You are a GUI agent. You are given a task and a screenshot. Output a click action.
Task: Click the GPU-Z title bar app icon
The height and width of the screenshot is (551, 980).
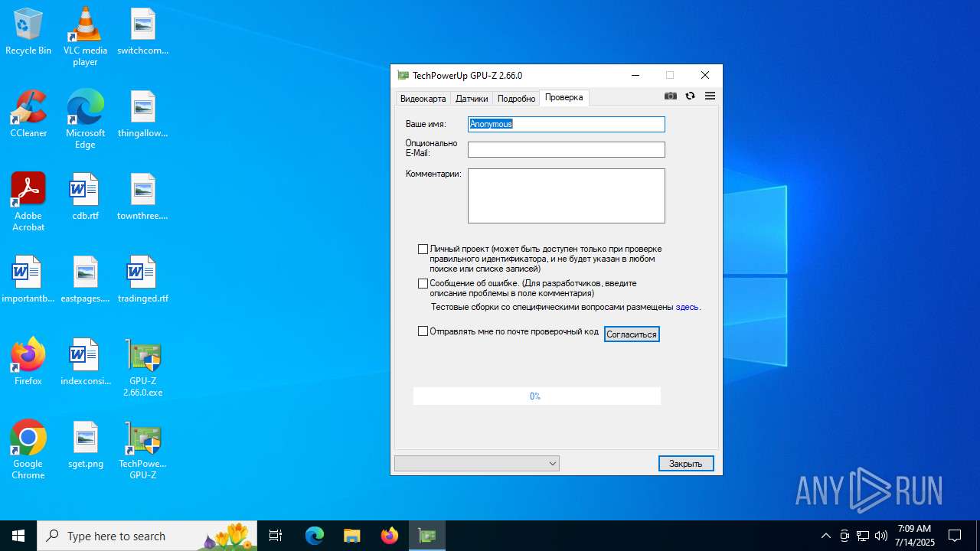coord(403,75)
